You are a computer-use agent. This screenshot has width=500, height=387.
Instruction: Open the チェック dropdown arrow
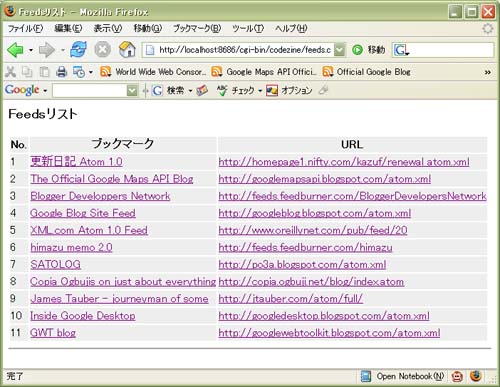(x=260, y=91)
